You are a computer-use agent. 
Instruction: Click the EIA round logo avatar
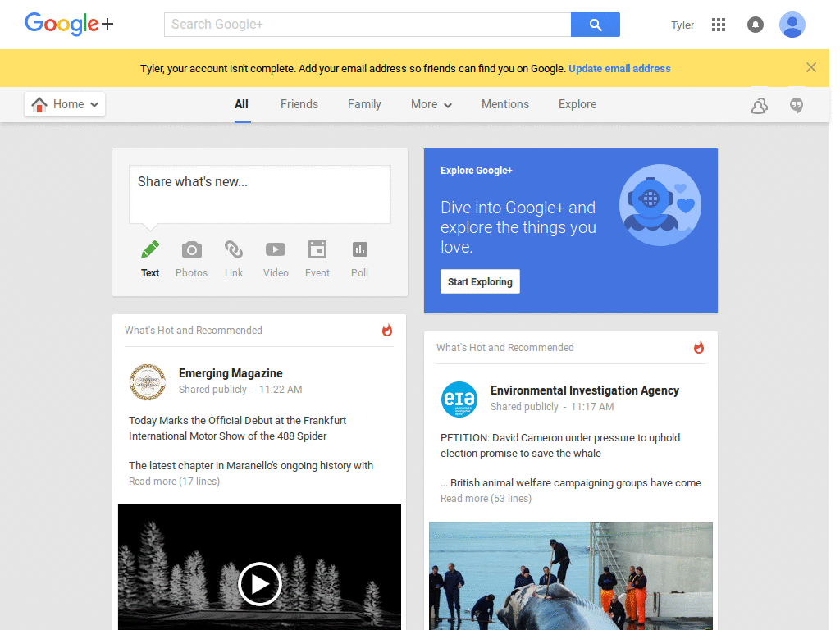tap(459, 399)
